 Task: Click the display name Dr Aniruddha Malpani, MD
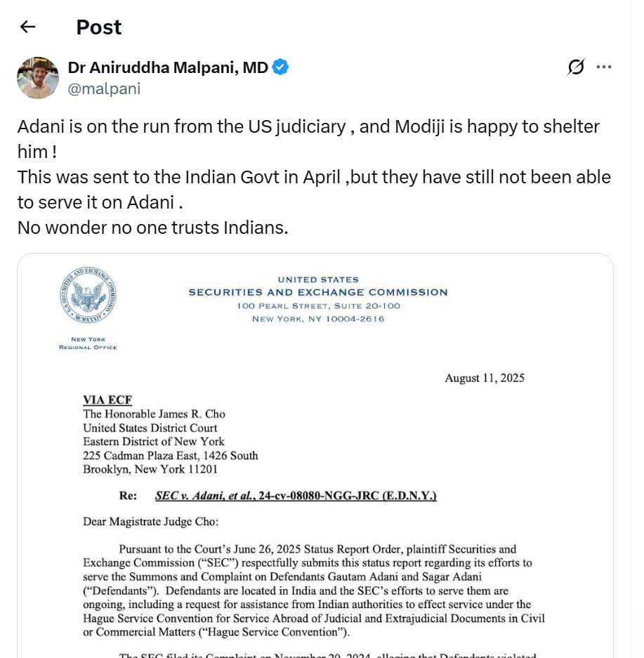coord(168,67)
